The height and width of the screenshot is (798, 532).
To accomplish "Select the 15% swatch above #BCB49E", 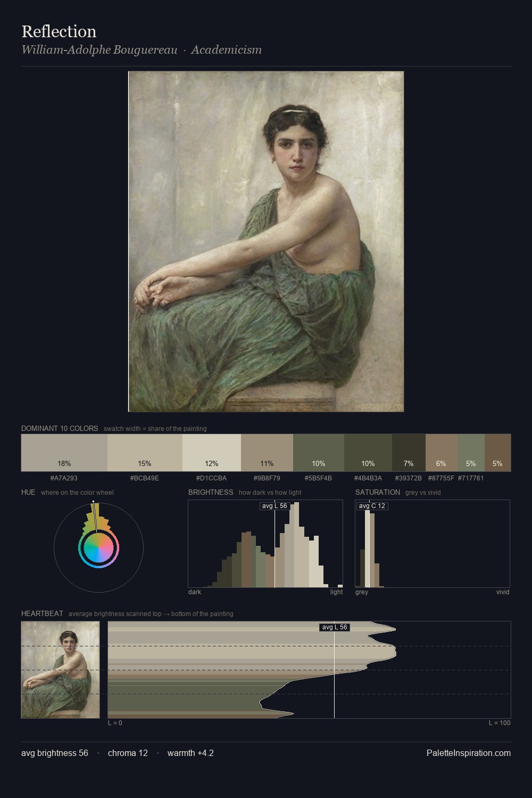I will 145,453.
